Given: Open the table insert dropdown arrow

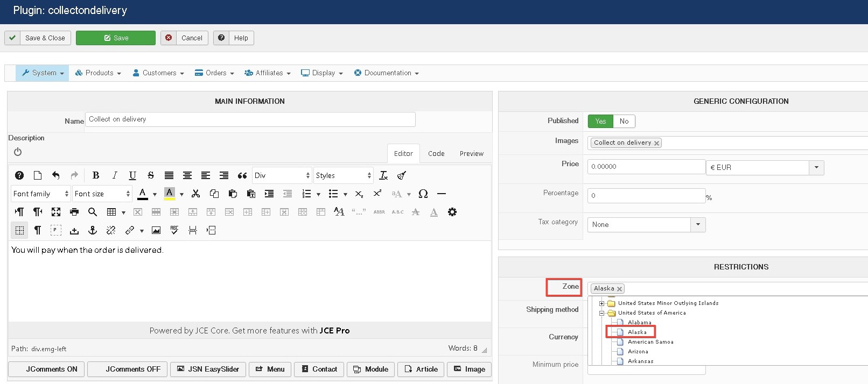Looking at the screenshot, I should click(x=123, y=212).
